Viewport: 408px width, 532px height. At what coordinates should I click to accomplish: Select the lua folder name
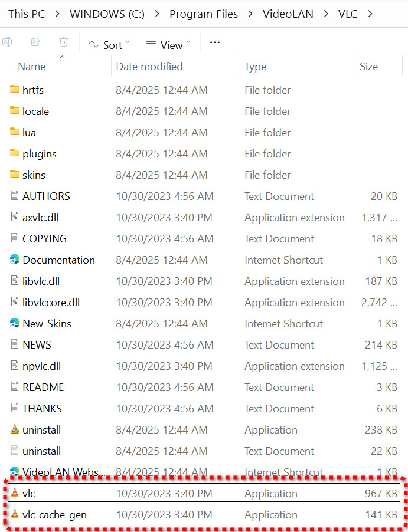(29, 133)
